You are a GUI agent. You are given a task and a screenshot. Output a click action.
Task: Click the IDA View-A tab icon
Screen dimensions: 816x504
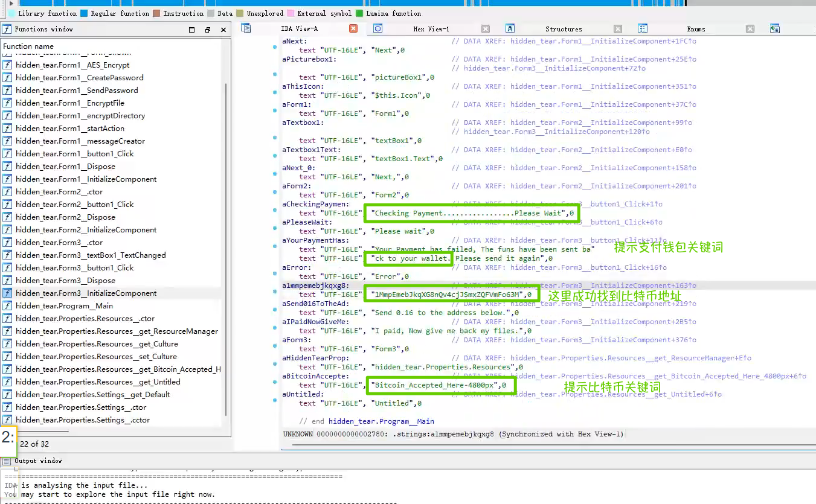tap(246, 28)
